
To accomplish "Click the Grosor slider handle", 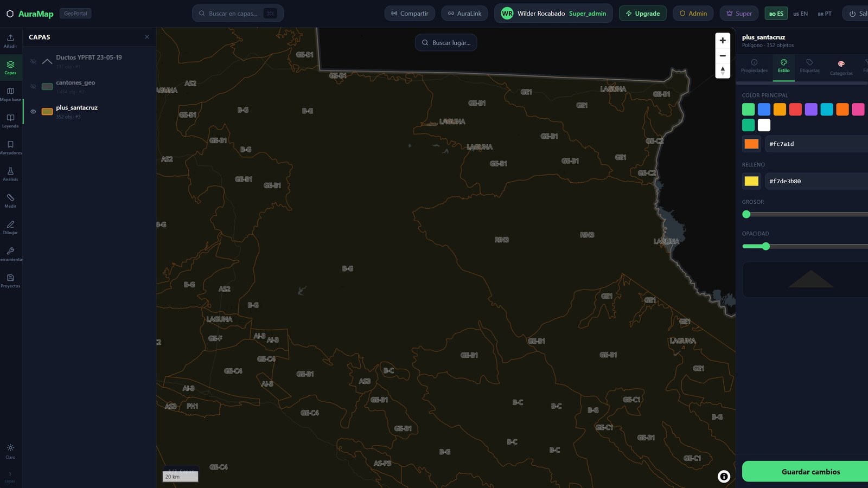I will [746, 214].
